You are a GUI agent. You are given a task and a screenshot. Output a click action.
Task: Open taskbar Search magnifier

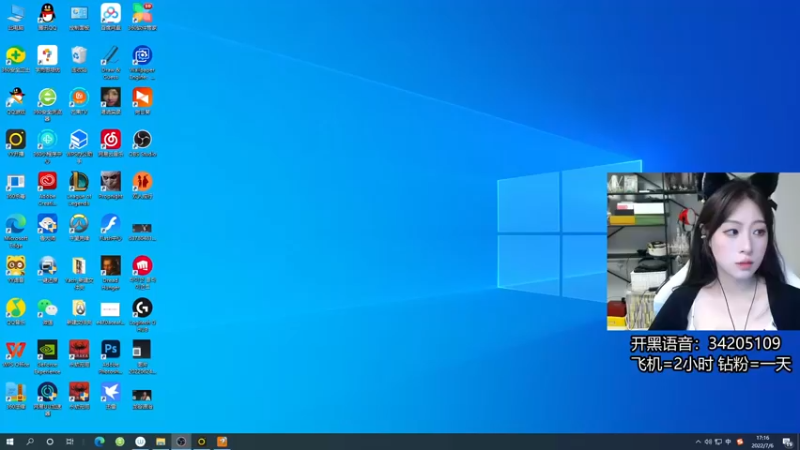[30, 441]
